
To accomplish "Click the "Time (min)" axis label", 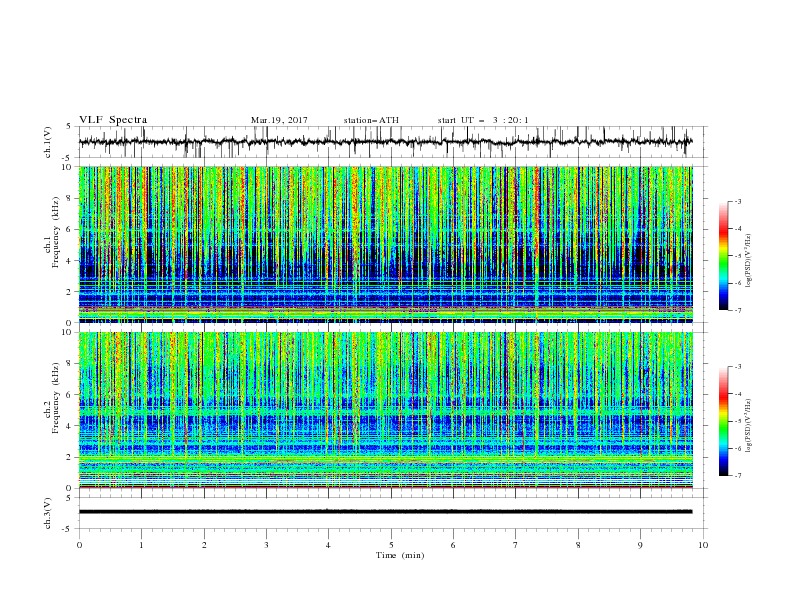I will click(400, 555).
